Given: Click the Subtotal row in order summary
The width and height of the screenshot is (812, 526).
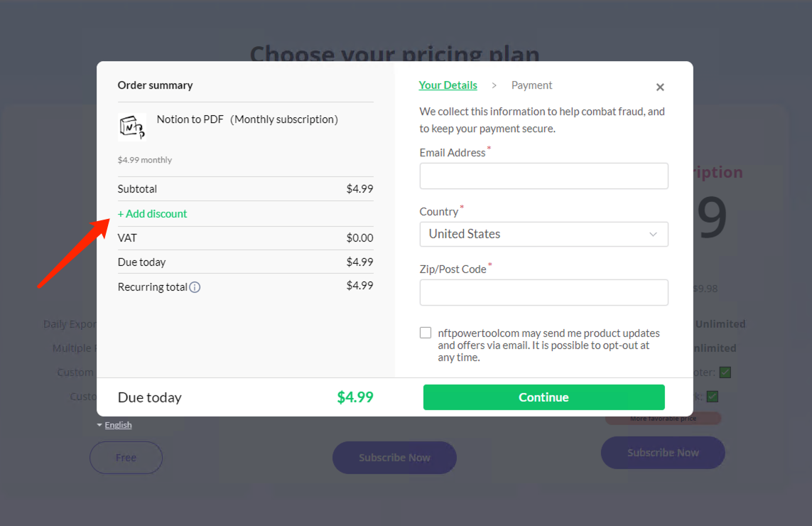Looking at the screenshot, I should point(246,188).
